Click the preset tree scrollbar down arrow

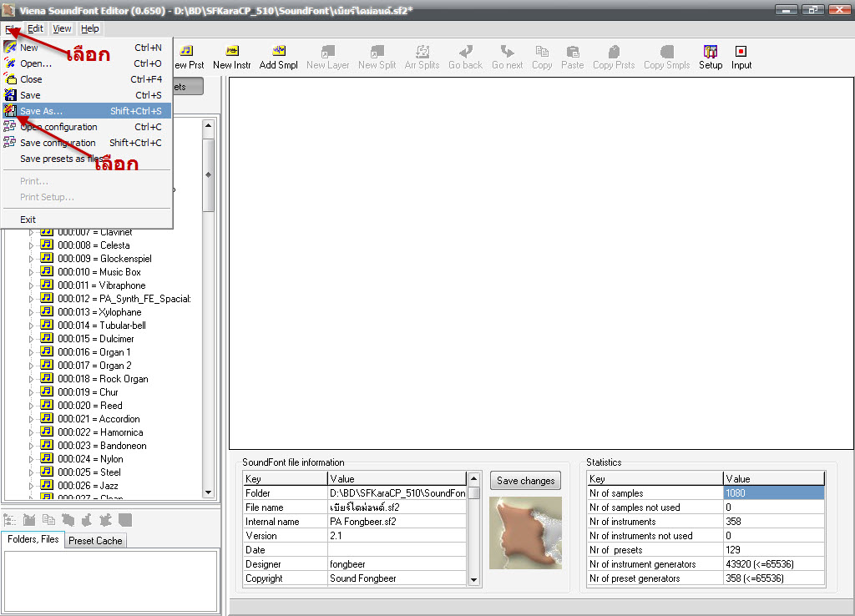(x=208, y=492)
